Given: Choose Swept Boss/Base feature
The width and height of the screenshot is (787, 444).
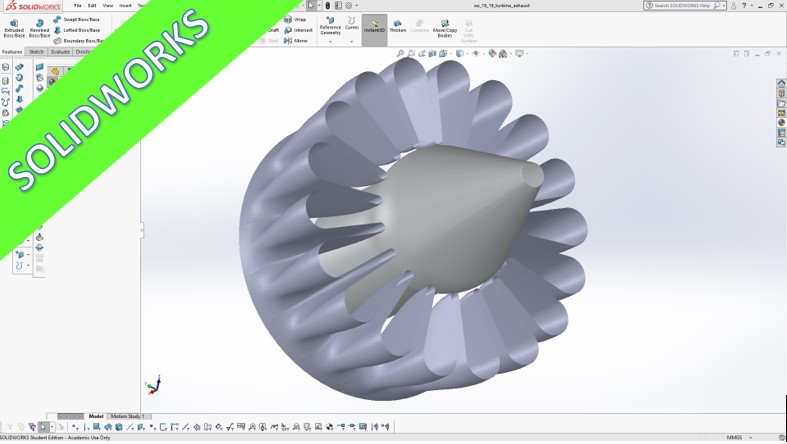Looking at the screenshot, I should pyautogui.click(x=76, y=19).
